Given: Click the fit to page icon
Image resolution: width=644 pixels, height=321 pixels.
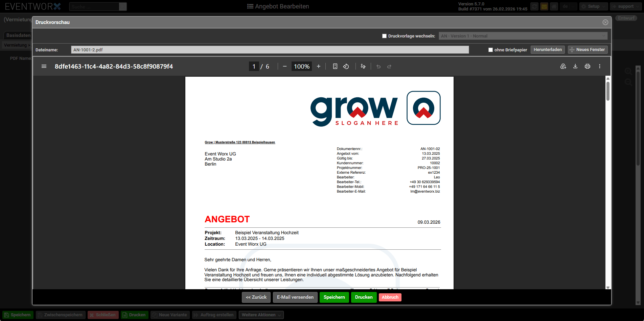Looking at the screenshot, I should [x=335, y=67].
